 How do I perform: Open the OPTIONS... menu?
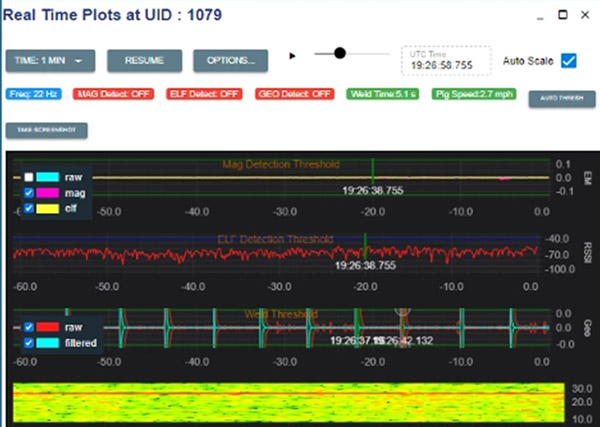[x=230, y=61]
